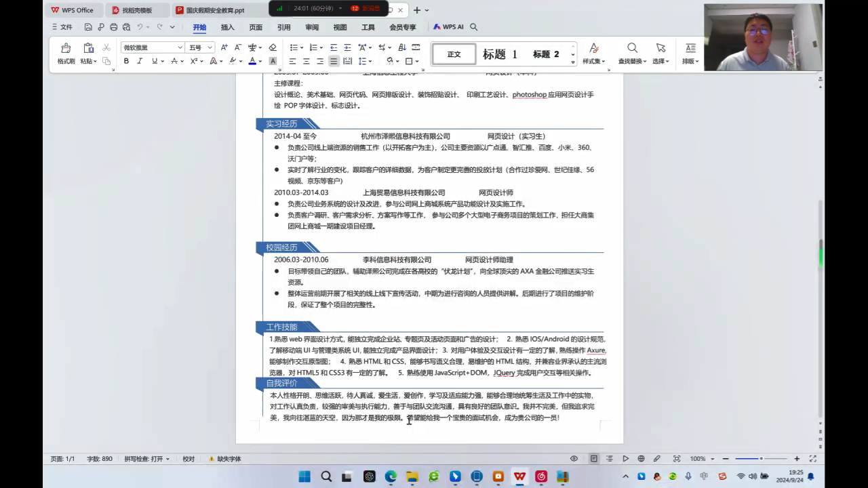Viewport: 868px width, 488px height.
Task: Click the center align icon
Action: click(x=307, y=61)
